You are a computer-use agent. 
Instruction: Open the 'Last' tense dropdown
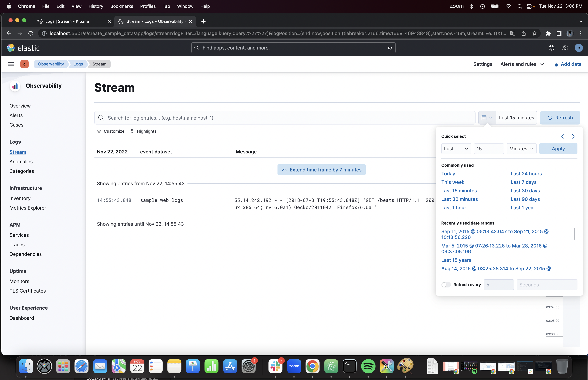(456, 149)
